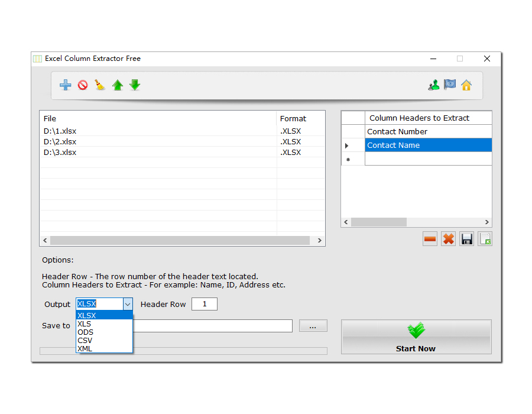Clear all headers with red X icon
Screen dimensions: 532x414
[448, 239]
